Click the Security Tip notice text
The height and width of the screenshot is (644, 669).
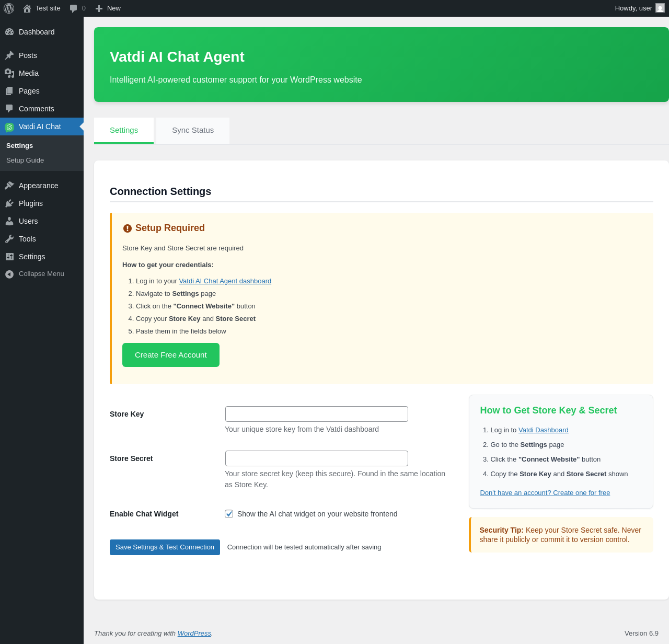560,535
